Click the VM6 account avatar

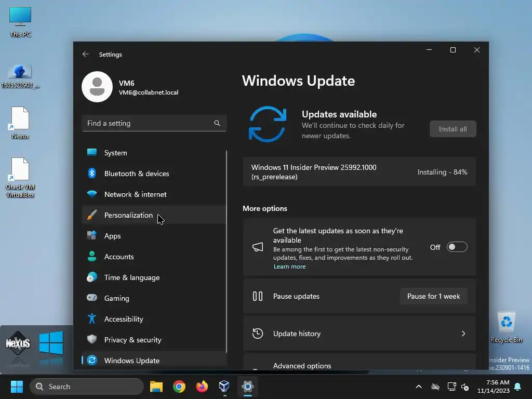coord(97,87)
